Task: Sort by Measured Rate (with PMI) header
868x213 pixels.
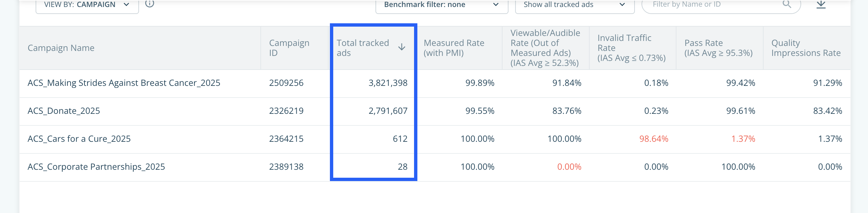Action: 454,48
